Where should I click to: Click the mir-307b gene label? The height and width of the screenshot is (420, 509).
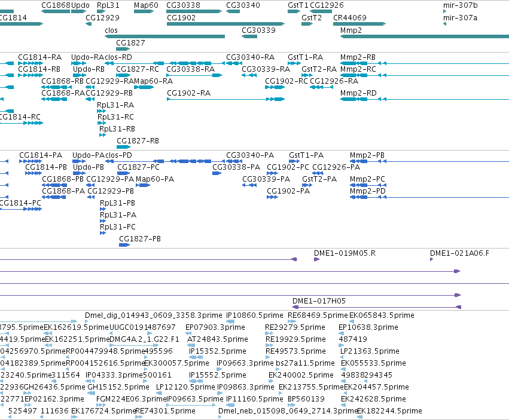(461, 5)
